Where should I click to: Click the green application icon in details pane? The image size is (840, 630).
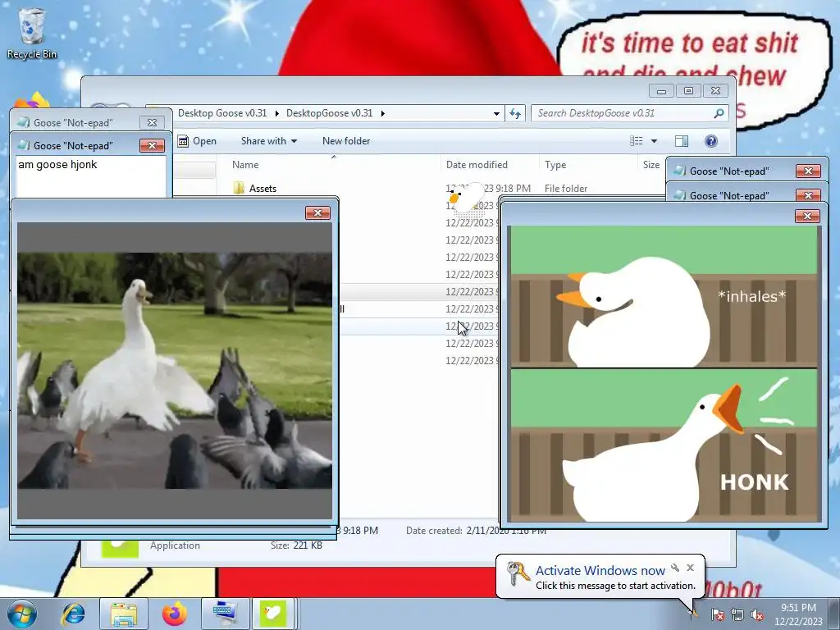tap(120, 549)
